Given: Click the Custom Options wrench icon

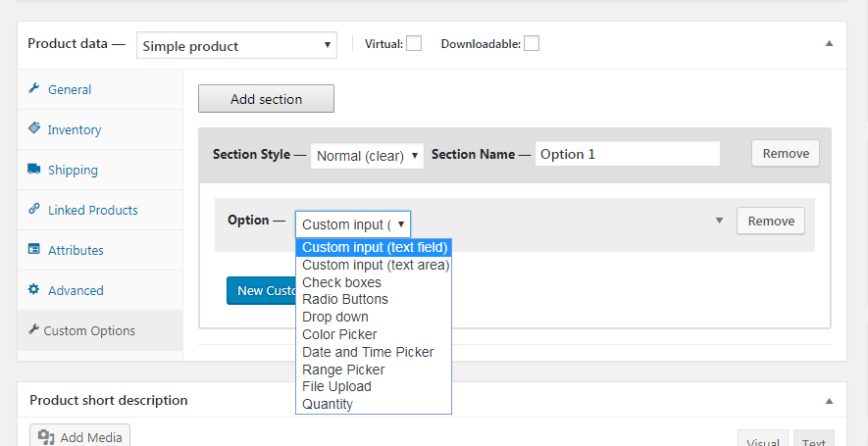Looking at the screenshot, I should coord(33,330).
